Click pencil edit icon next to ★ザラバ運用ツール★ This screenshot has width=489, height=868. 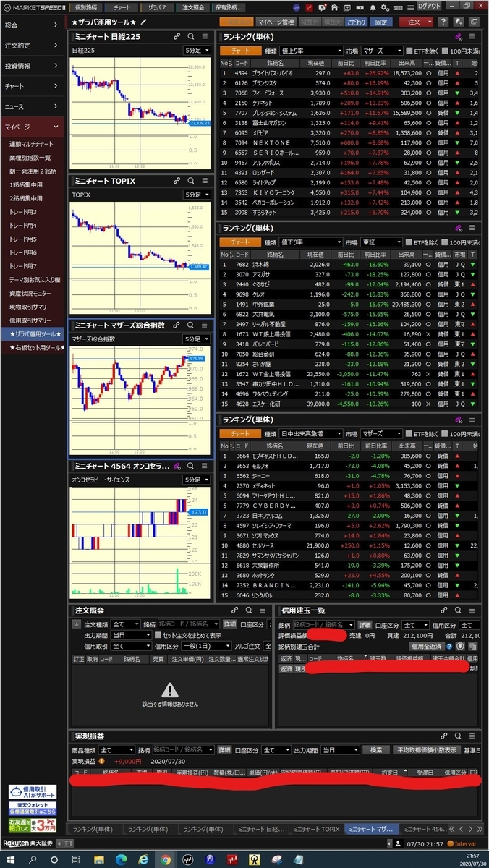point(143,22)
